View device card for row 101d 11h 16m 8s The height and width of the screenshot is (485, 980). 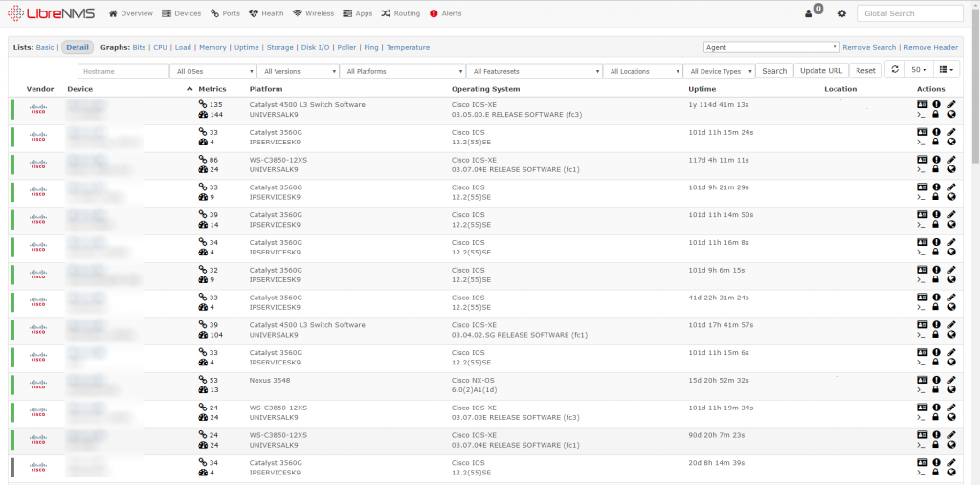pyautogui.click(x=922, y=242)
